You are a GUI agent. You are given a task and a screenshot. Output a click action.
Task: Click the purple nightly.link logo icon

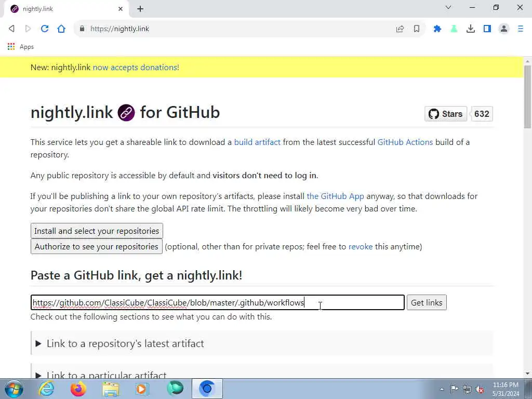tap(126, 113)
